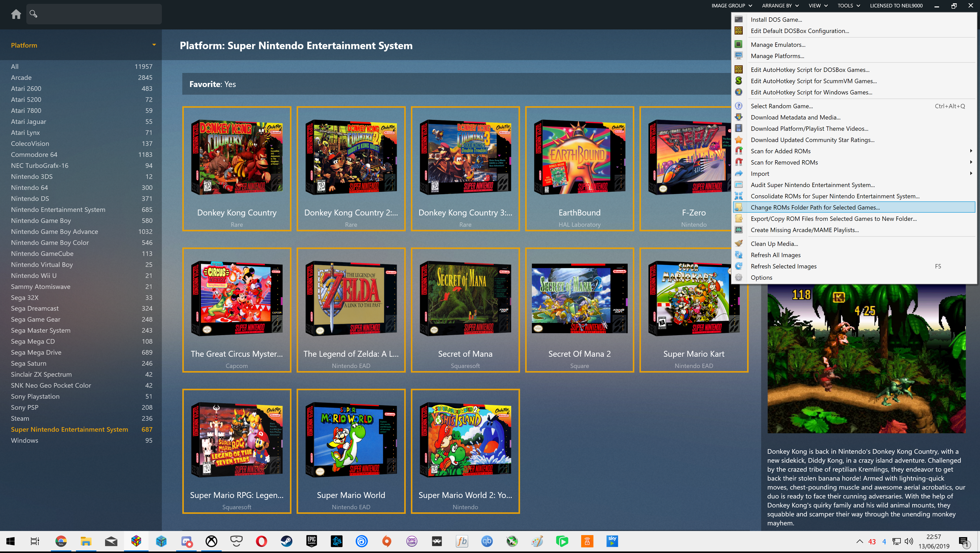The height and width of the screenshot is (553, 980).
Task: Select The Legend of Zelda game box
Action: [x=351, y=310]
